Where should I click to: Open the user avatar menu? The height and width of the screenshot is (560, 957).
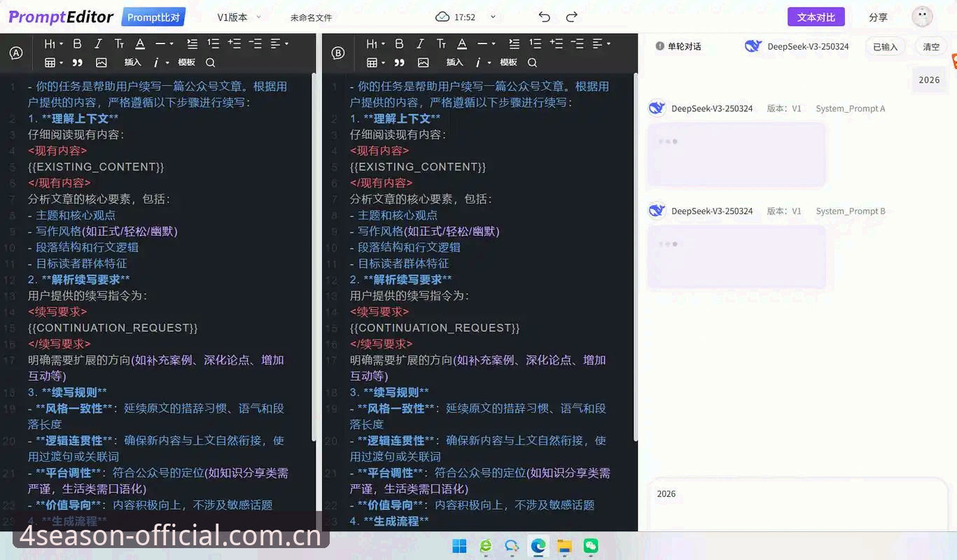922,16
